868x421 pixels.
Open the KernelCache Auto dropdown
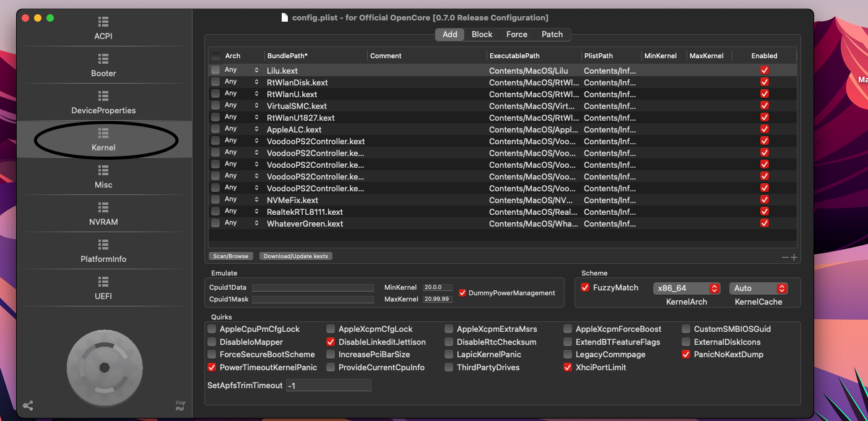click(x=758, y=288)
